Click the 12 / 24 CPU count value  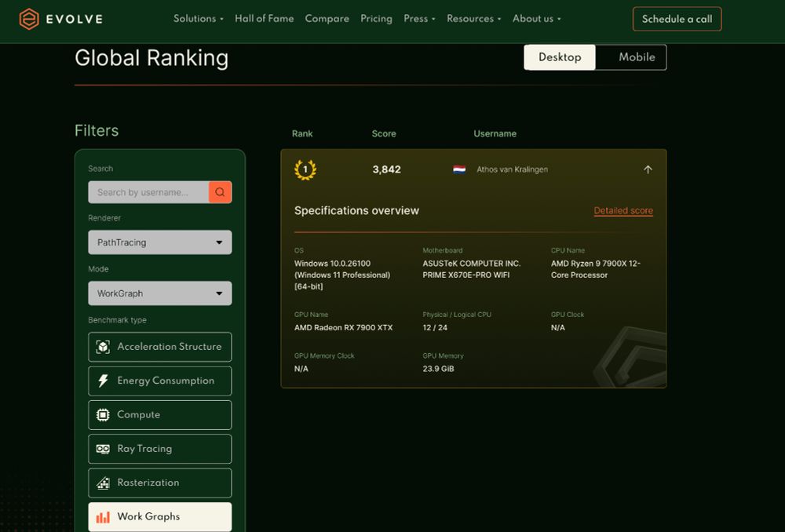(x=435, y=328)
